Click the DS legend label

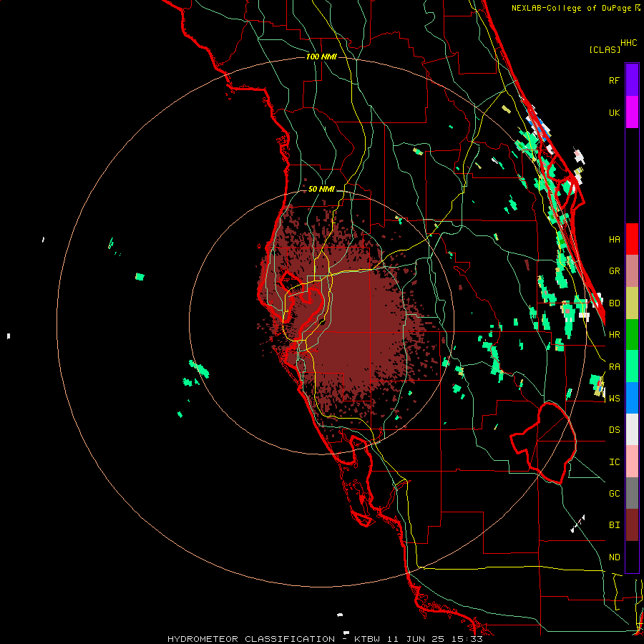point(614,430)
